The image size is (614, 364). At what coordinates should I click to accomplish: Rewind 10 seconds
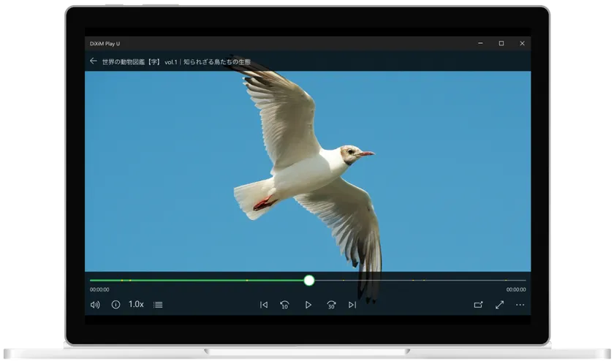(284, 305)
